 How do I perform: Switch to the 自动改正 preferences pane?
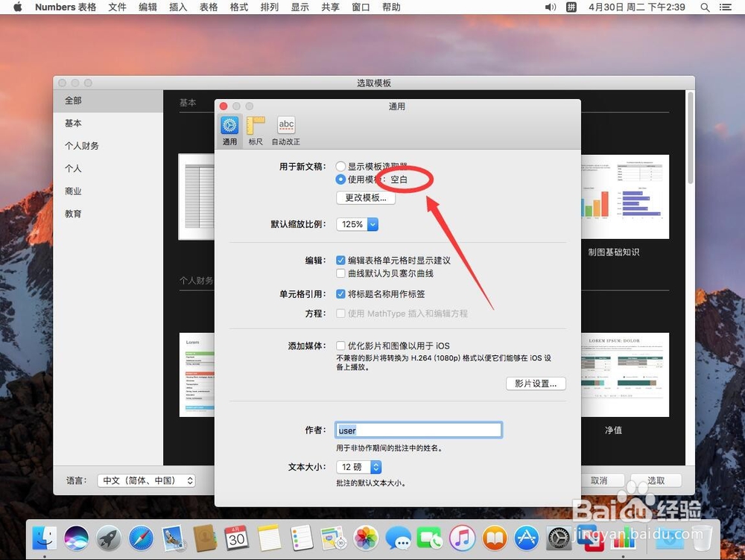tap(285, 127)
